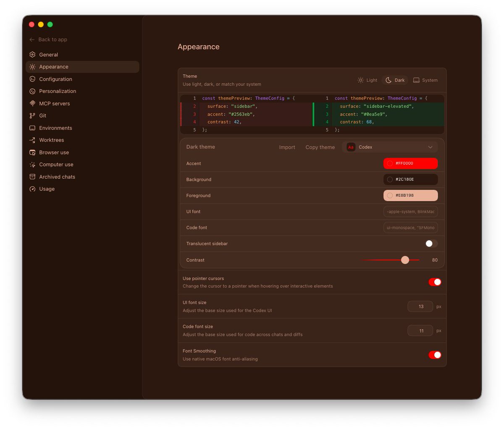Click the Configuration icon
The image size is (504, 429).
pyautogui.click(x=32, y=79)
